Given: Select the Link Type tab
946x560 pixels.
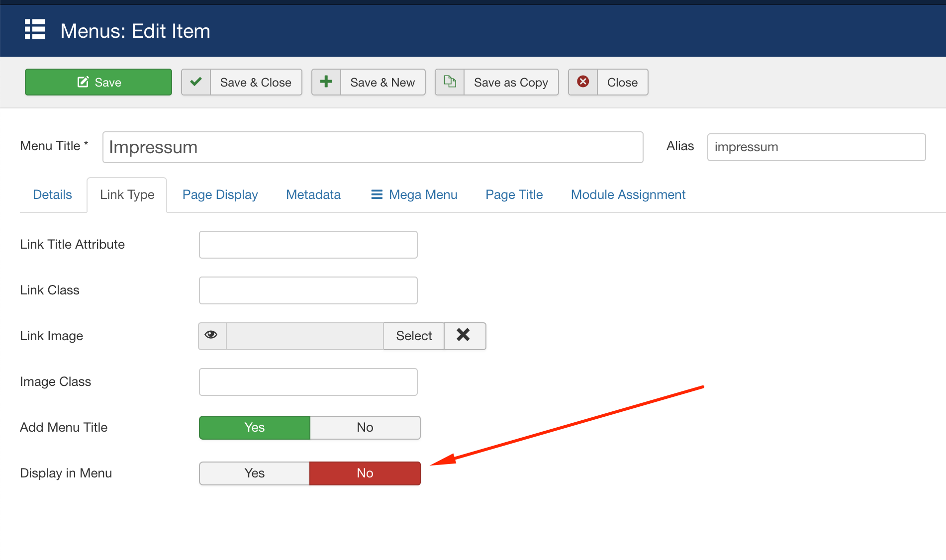Looking at the screenshot, I should pos(127,194).
